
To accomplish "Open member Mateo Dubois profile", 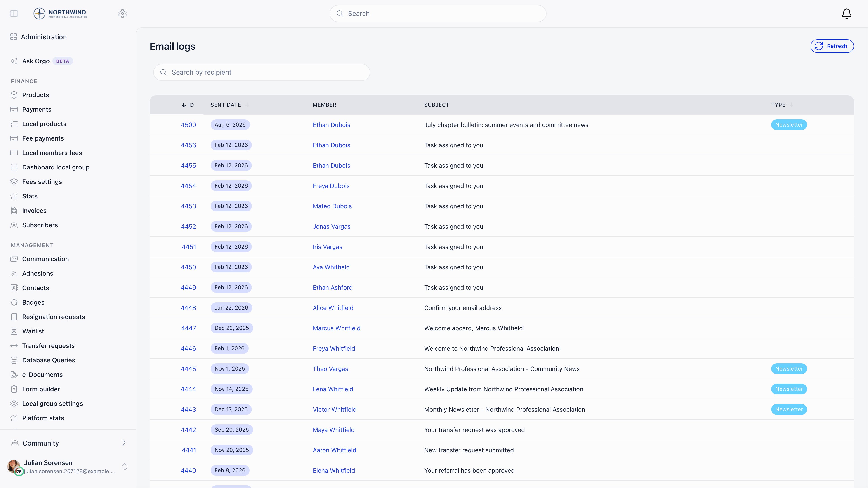I will [332, 206].
